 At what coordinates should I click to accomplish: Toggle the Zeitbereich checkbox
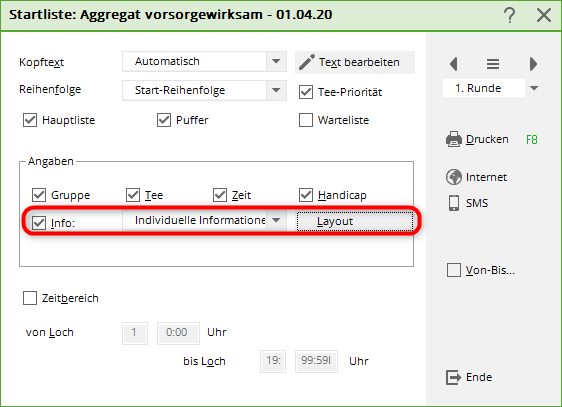pyautogui.click(x=30, y=298)
